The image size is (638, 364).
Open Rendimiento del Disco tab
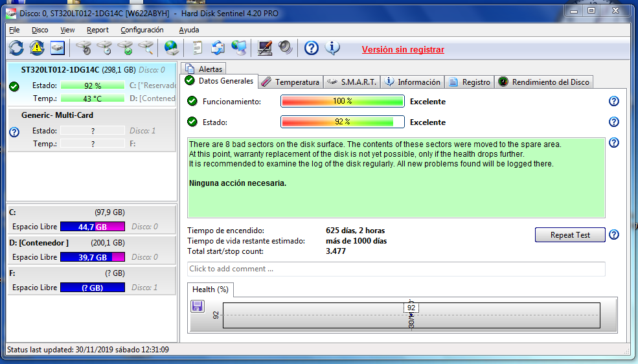[x=543, y=82]
